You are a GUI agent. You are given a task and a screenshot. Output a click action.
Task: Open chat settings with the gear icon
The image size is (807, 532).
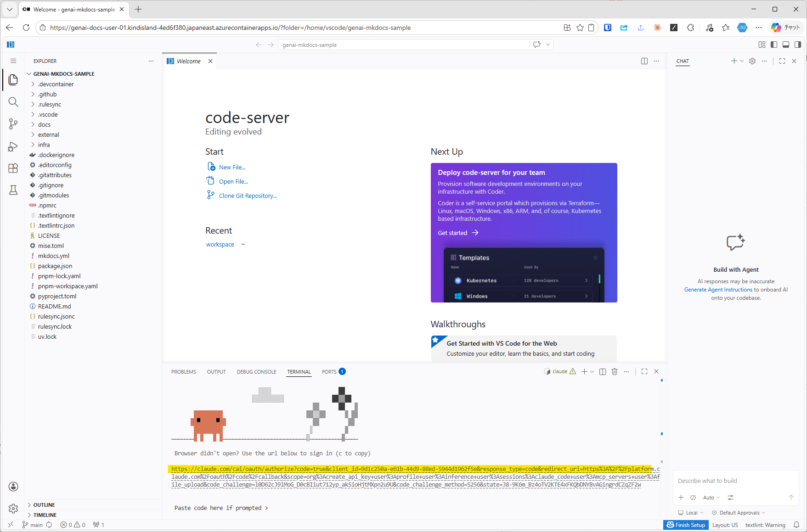pos(752,61)
